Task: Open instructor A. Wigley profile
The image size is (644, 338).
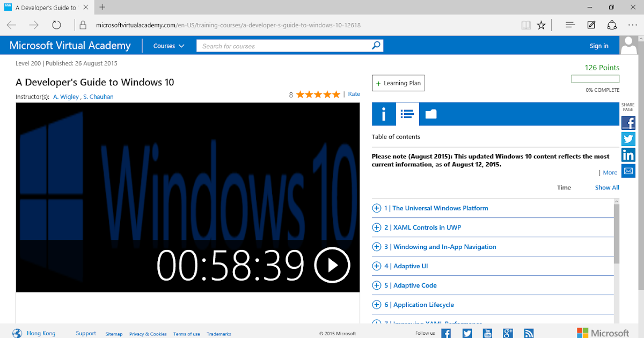Action: [x=66, y=97]
